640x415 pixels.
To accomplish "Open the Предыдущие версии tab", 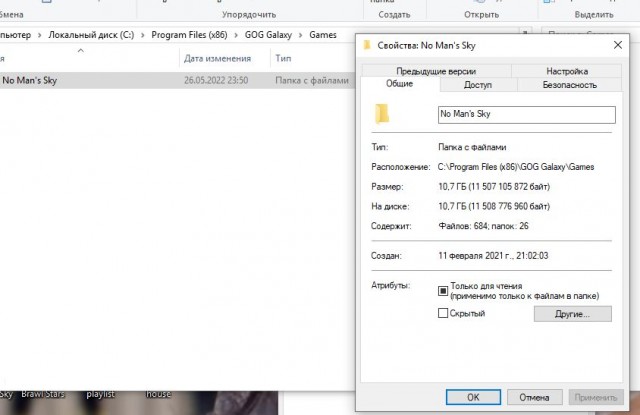I will pyautogui.click(x=436, y=71).
